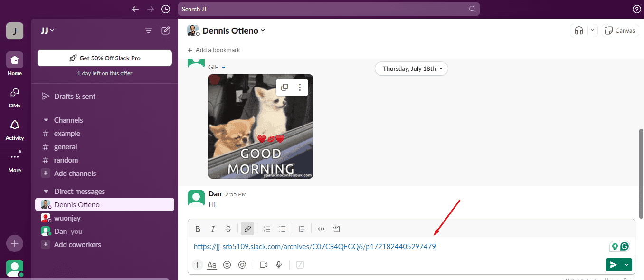Open the emoji picker
This screenshot has width=644, height=280.
[227, 265]
